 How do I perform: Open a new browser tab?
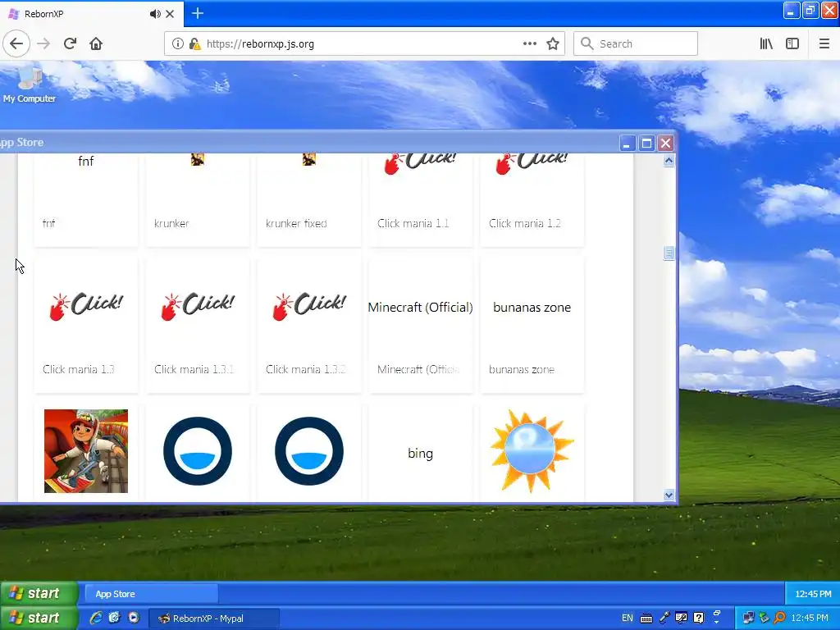click(x=197, y=13)
